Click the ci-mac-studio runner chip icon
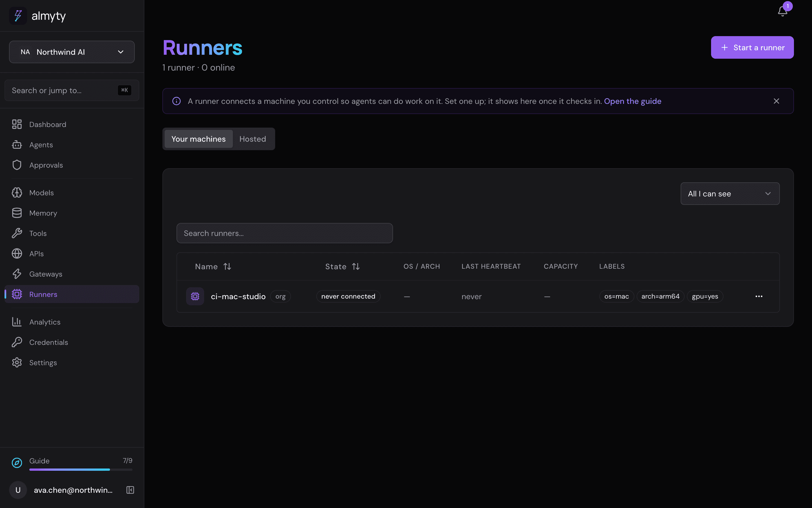Viewport: 812px width, 508px height. point(195,296)
